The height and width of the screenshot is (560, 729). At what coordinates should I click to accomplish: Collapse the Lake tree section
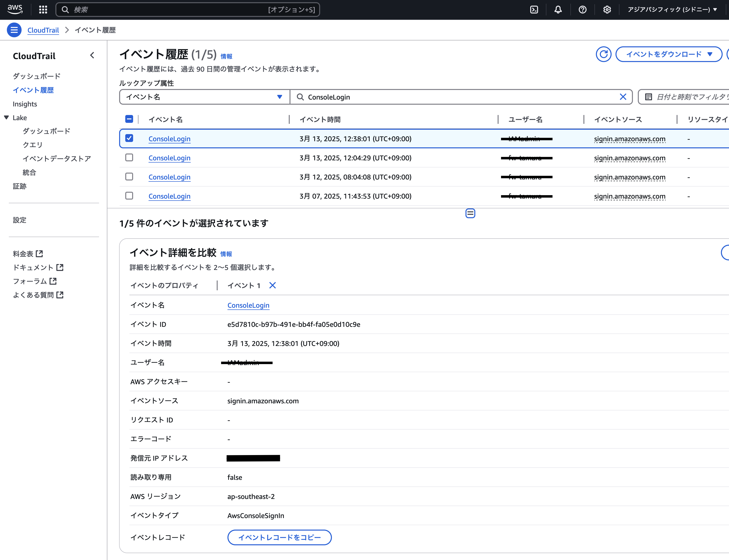[x=6, y=118]
